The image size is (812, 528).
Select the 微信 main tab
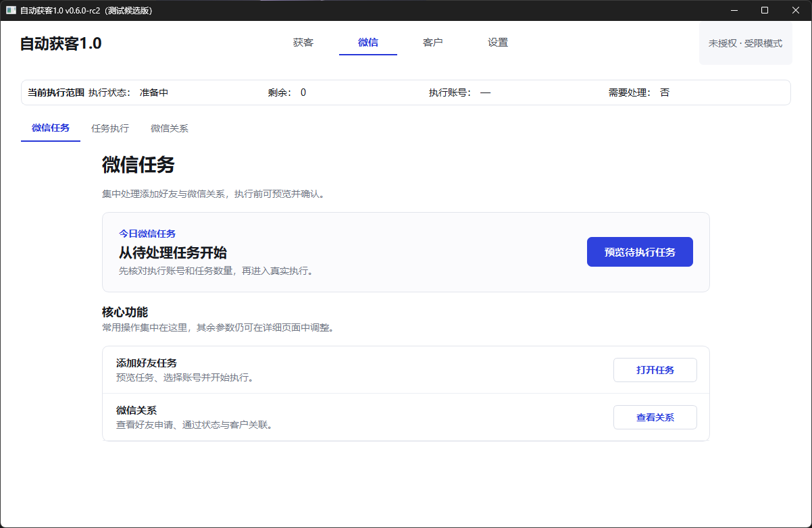[x=368, y=43]
